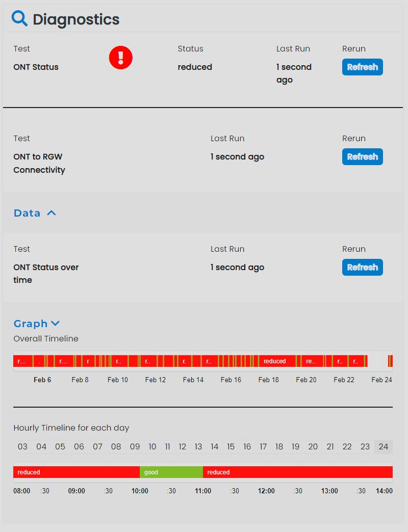Click the reduced segment after 11:00
This screenshot has width=408, height=532.
[x=297, y=472]
